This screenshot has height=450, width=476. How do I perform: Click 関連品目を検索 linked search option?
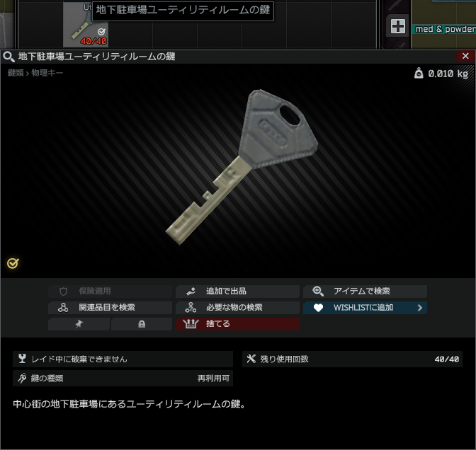pyautogui.click(x=110, y=308)
